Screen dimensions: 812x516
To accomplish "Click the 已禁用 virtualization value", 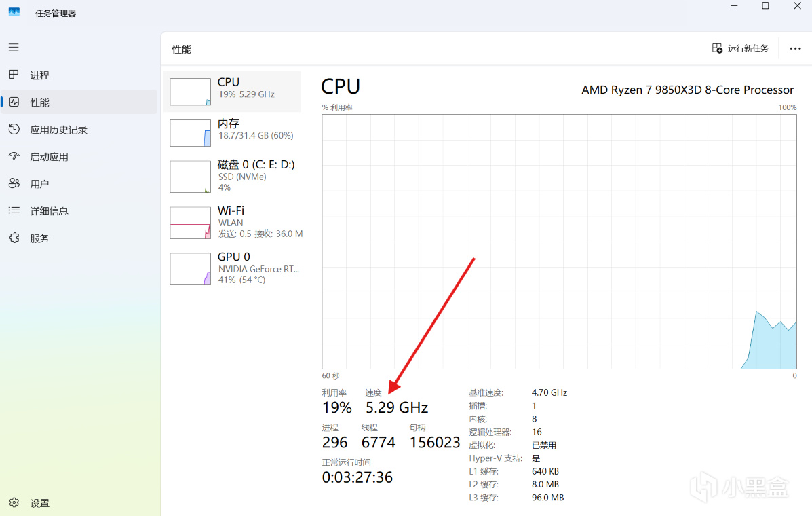I will point(544,445).
